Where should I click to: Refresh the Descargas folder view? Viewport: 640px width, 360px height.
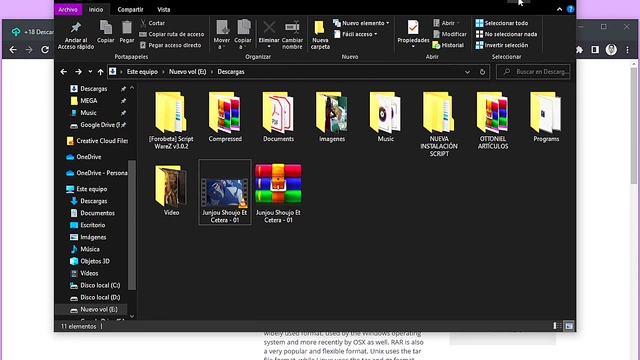[482, 72]
